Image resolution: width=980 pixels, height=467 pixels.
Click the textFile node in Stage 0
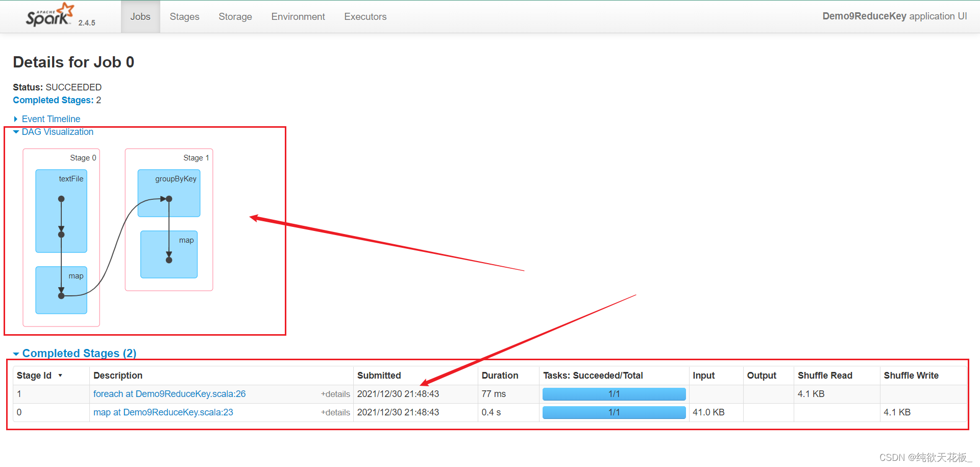(61, 211)
